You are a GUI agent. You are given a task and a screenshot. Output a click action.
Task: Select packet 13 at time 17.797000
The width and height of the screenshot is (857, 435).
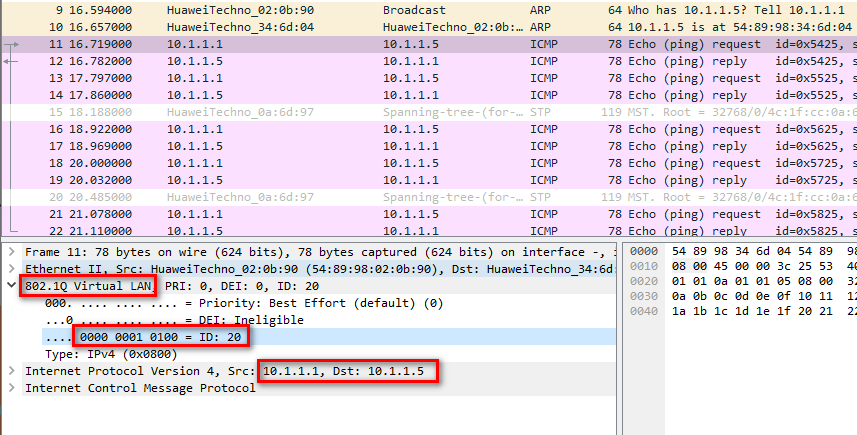click(430, 78)
